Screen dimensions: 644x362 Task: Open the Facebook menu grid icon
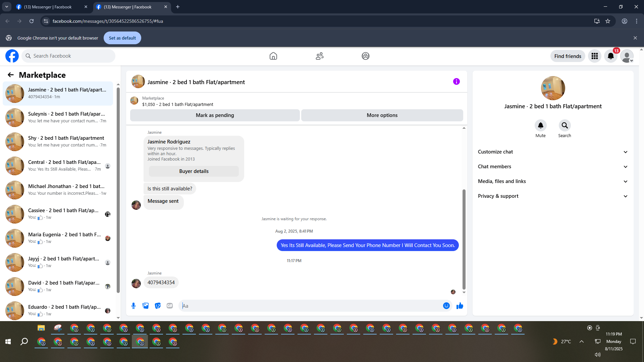coord(595,56)
